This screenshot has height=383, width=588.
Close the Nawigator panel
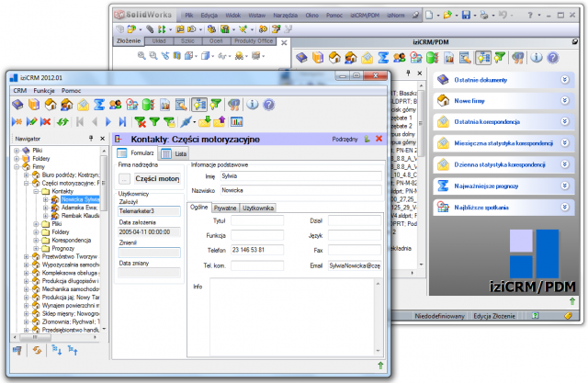[x=102, y=139]
